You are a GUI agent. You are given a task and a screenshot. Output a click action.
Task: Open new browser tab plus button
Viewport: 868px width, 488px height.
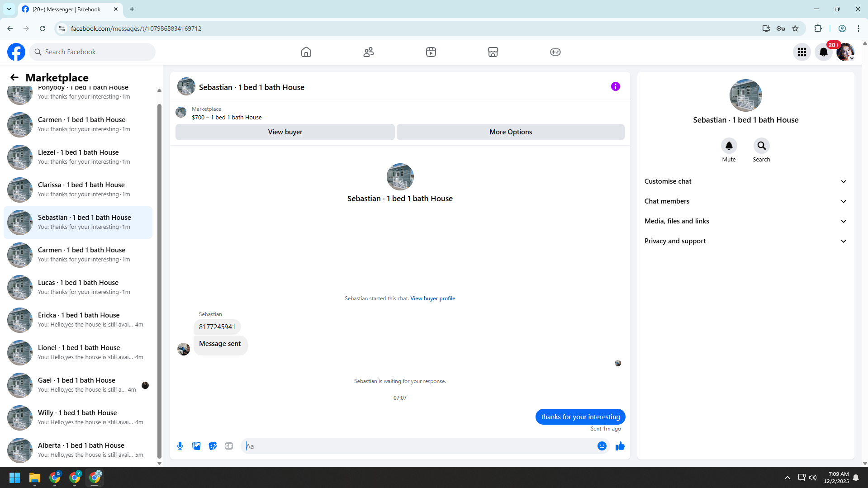(x=132, y=9)
